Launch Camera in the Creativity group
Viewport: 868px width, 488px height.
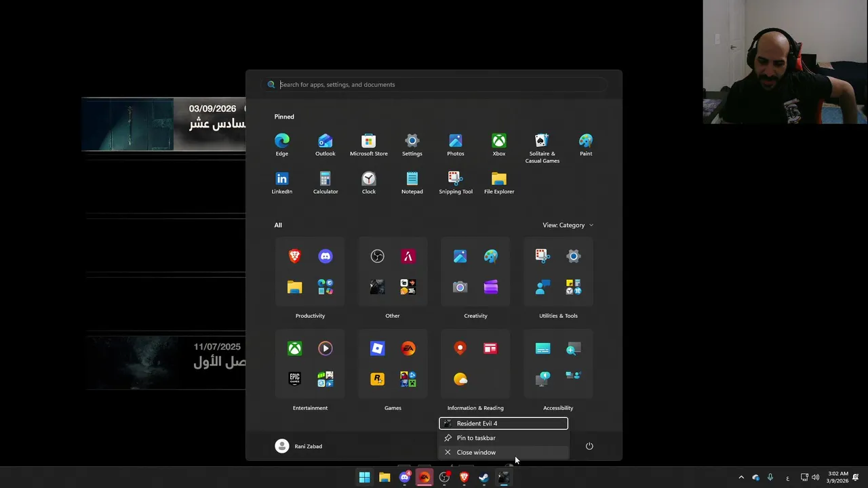[x=460, y=287]
